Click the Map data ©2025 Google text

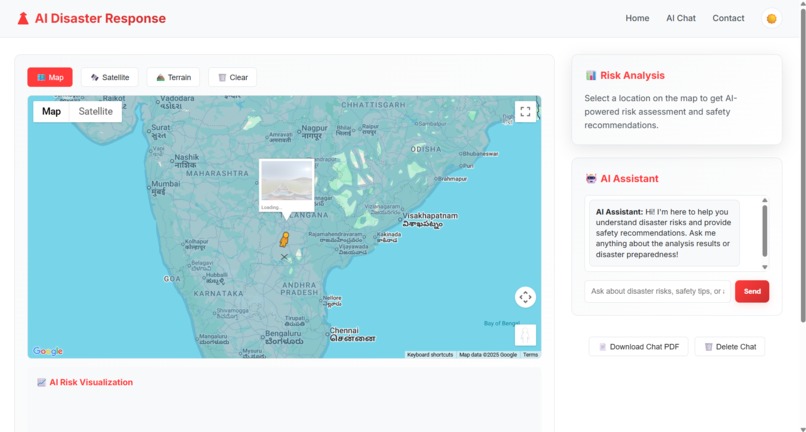[x=488, y=355]
